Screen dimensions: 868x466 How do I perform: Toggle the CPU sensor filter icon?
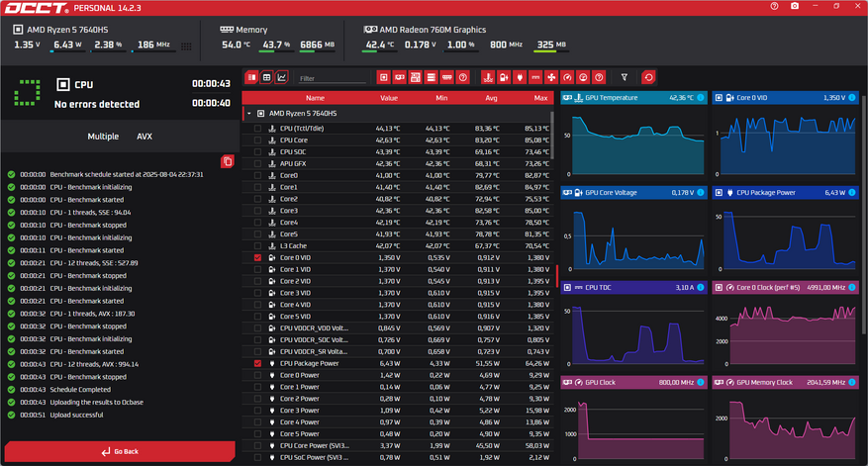(x=384, y=77)
